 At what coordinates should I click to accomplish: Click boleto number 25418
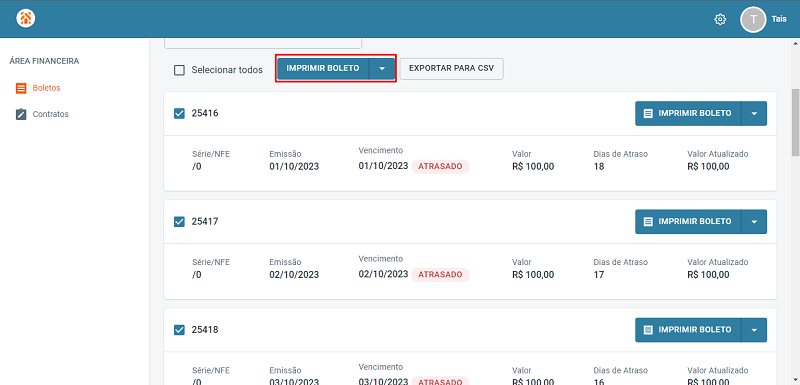[x=205, y=329]
